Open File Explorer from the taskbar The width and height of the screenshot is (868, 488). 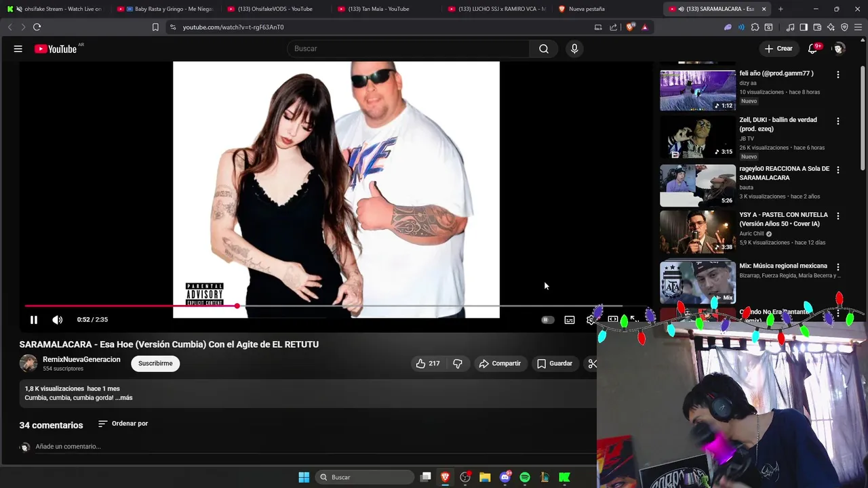point(485,477)
